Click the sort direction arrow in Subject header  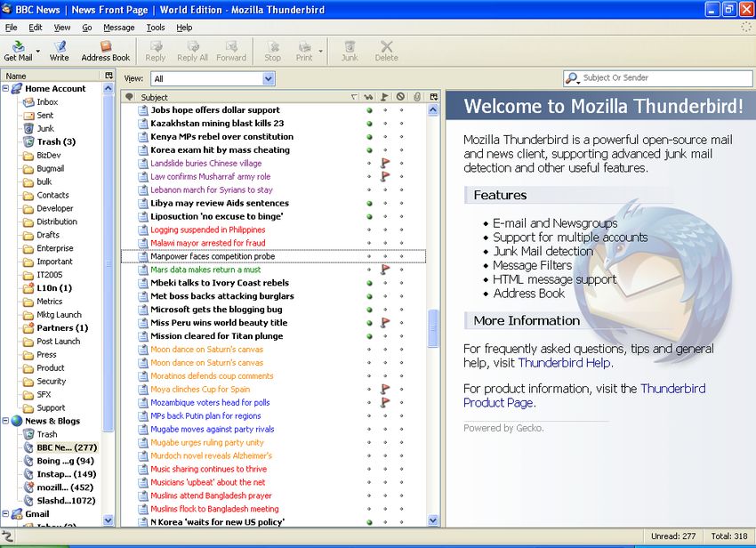click(x=354, y=97)
